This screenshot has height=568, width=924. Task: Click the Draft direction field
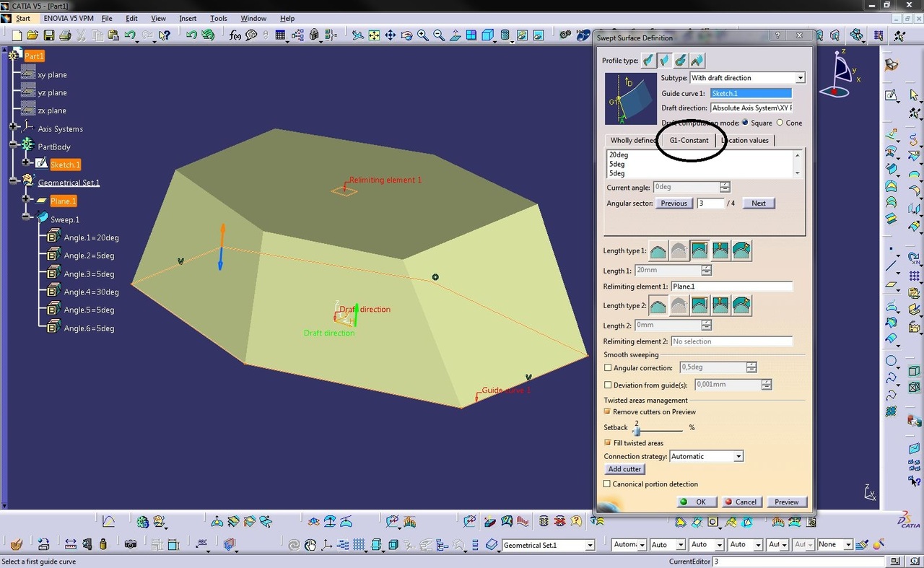pos(751,108)
